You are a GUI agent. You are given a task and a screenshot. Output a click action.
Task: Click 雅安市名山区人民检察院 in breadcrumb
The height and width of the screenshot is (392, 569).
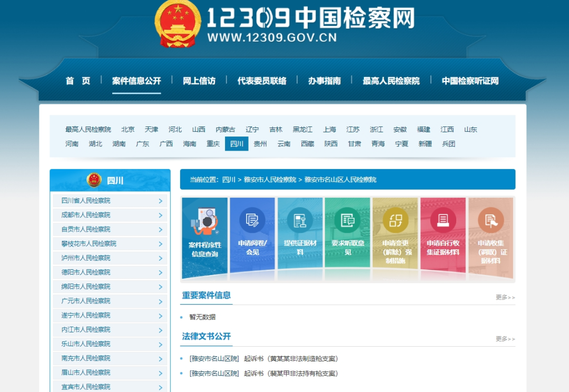(x=340, y=180)
